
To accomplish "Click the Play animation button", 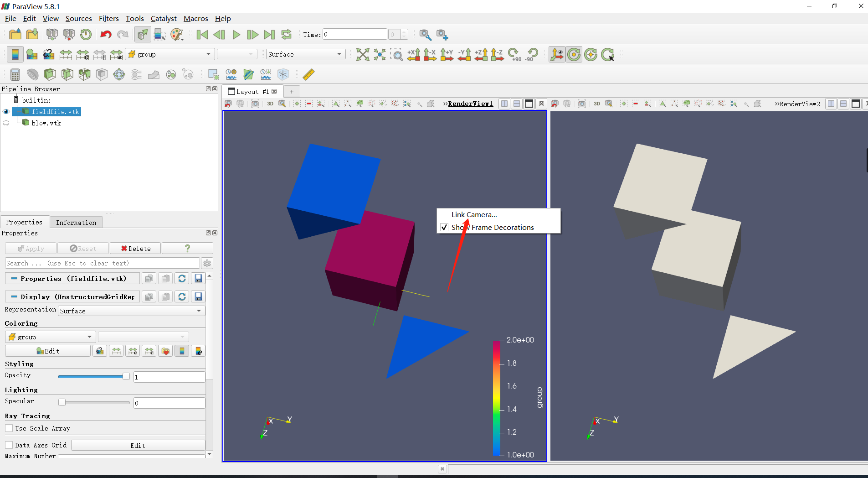I will click(x=236, y=35).
